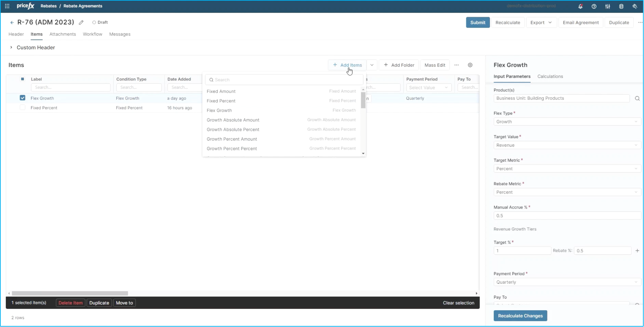Click the condition type Search field
The image size is (644, 327).
pos(139,87)
